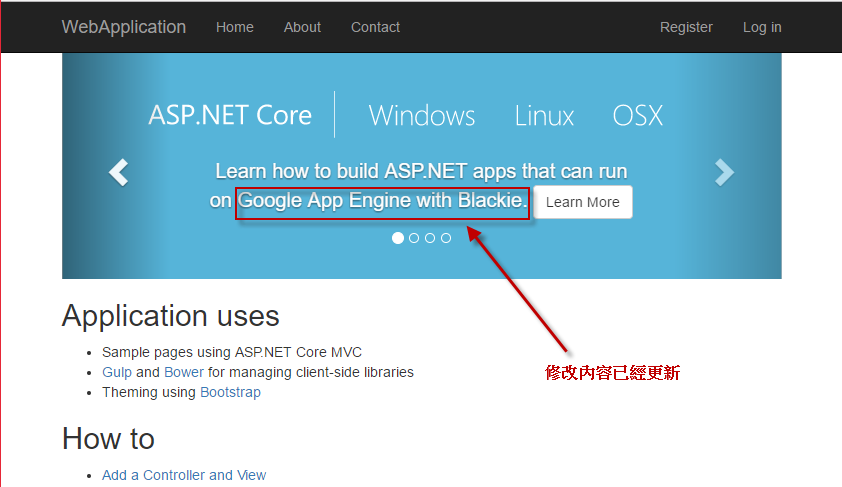Screen dimensions: 842x487
Task: Open the About navigation item
Action: tap(302, 27)
